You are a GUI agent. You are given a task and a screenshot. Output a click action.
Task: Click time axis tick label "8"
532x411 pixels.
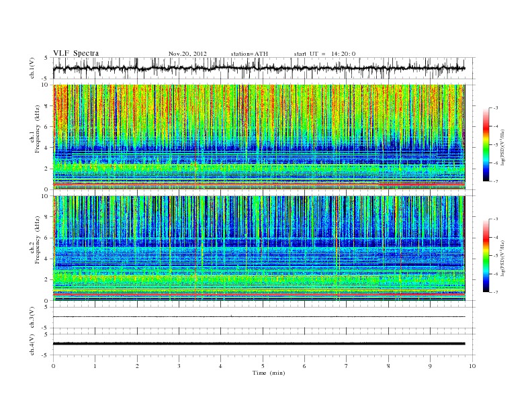pyautogui.click(x=388, y=366)
